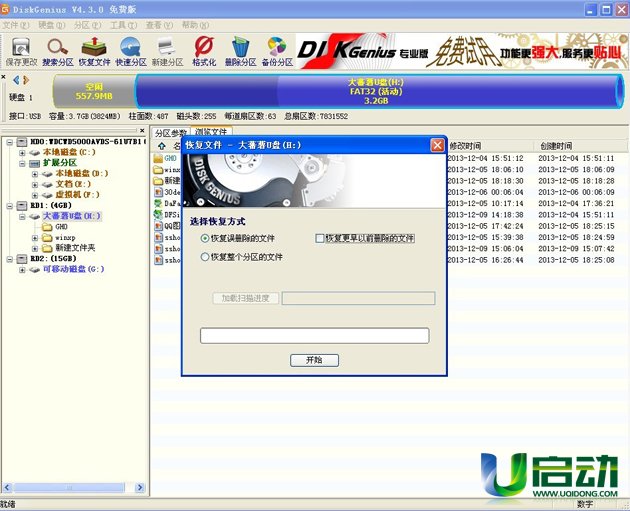Open the 工具 menu
630x511 pixels.
click(x=124, y=25)
